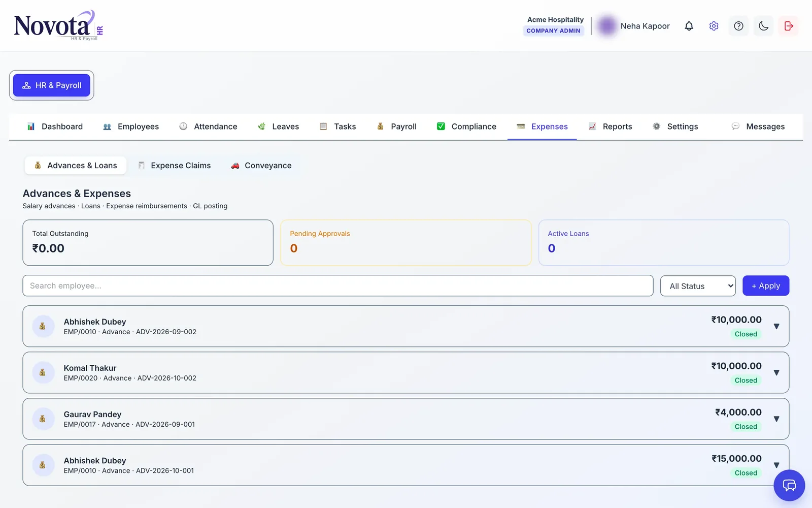
Task: Click the + Apply button
Action: pyautogui.click(x=766, y=285)
